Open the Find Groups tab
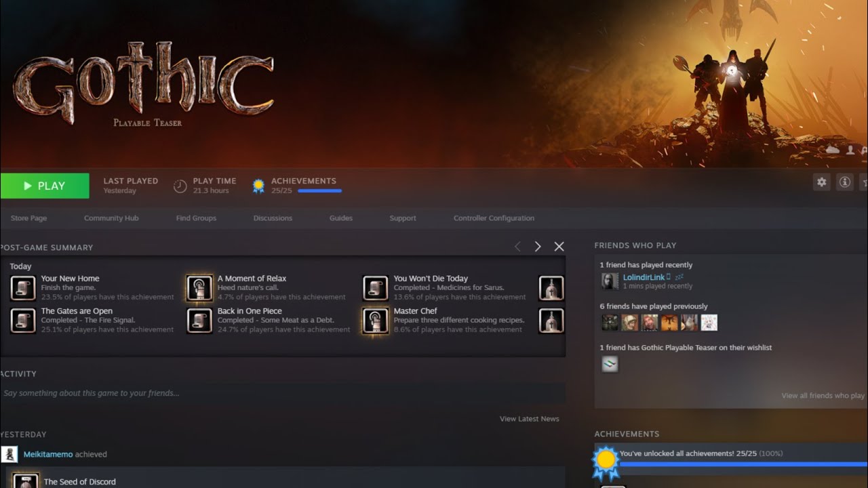The width and height of the screenshot is (868, 488). 196,218
